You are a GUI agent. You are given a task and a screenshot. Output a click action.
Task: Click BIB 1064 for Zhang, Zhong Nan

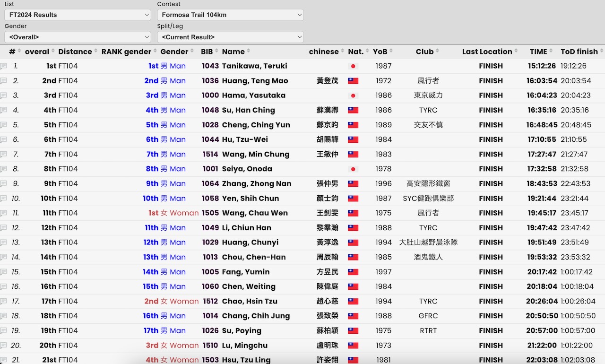210,184
